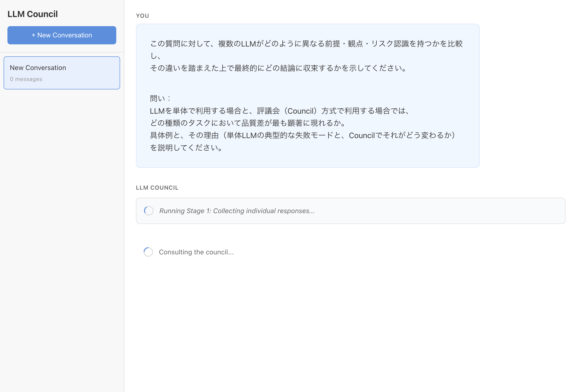577x392 pixels.
Task: Select the New Conversation sidebar item
Action: click(x=62, y=73)
